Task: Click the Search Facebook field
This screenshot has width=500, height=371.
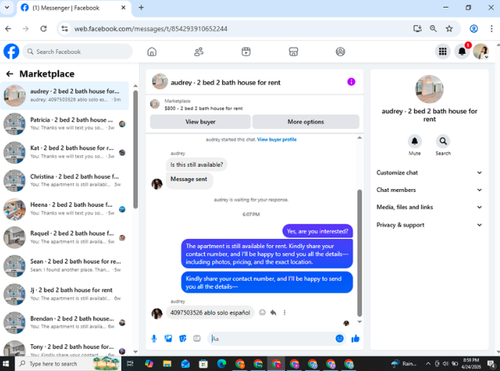Action: click(x=78, y=52)
